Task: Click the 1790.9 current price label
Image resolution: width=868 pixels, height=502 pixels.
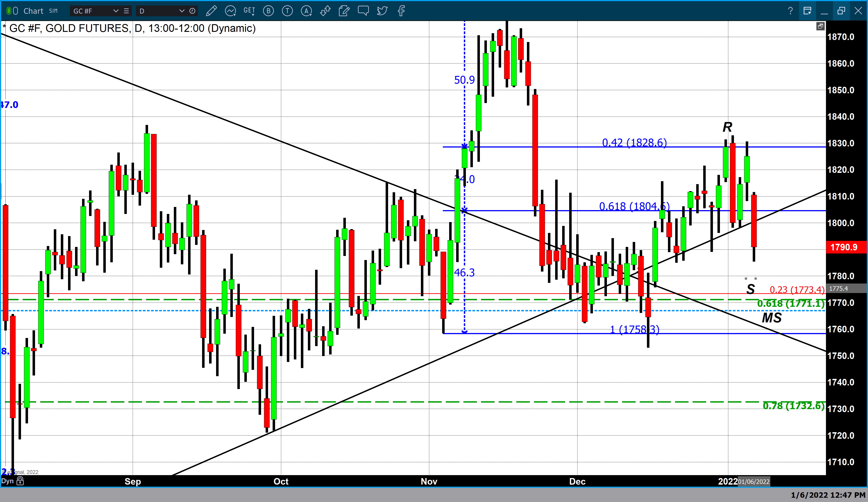Action: point(844,247)
